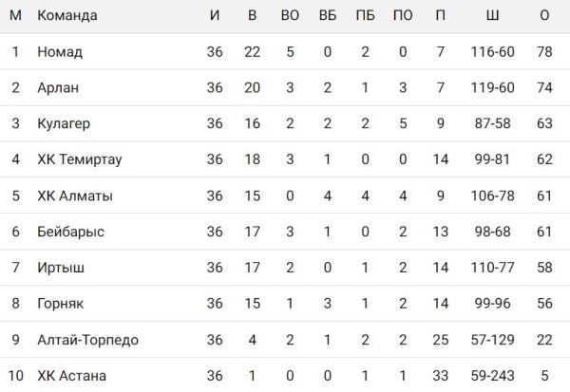The width and height of the screenshot is (570, 392).
Task: Open the Арлан team link
Action: [57, 87]
